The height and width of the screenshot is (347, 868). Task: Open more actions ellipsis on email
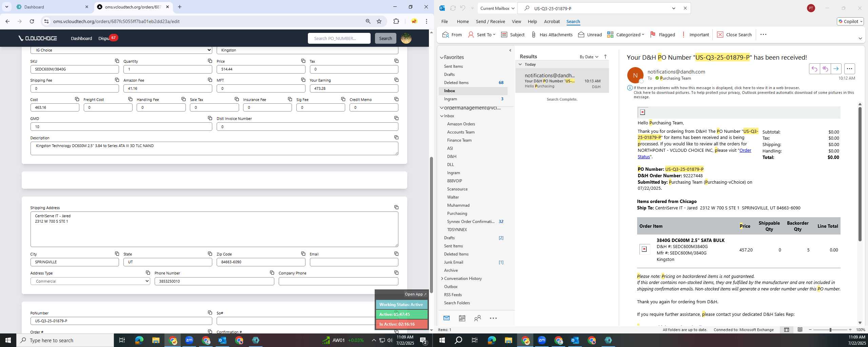(x=849, y=69)
